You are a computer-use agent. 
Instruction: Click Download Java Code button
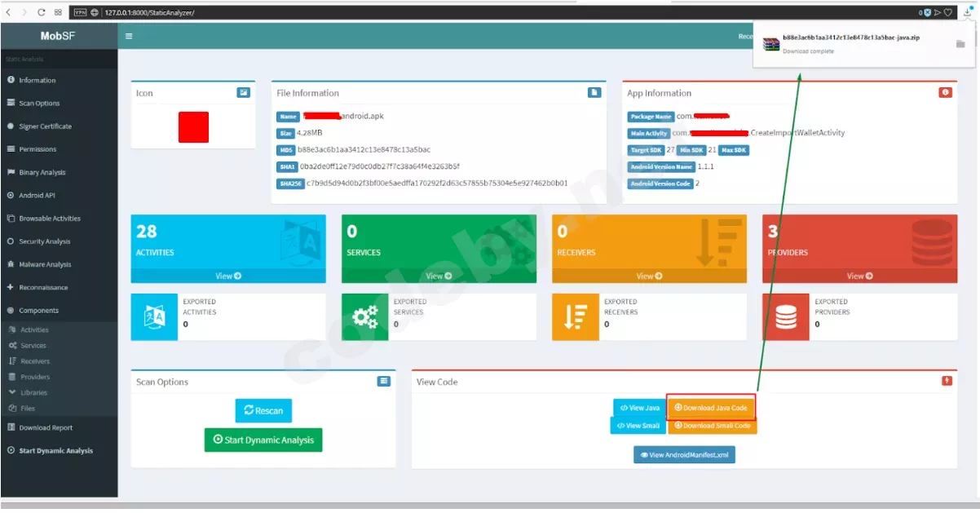(711, 408)
